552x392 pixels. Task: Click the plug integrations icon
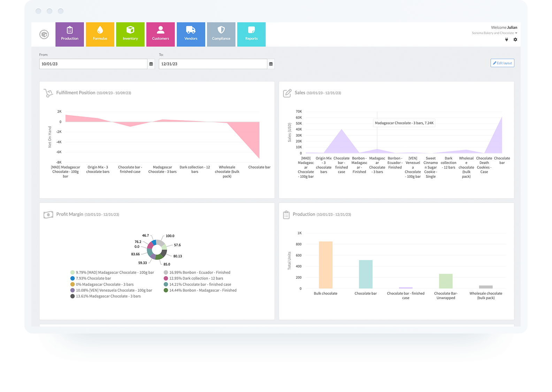click(x=506, y=40)
